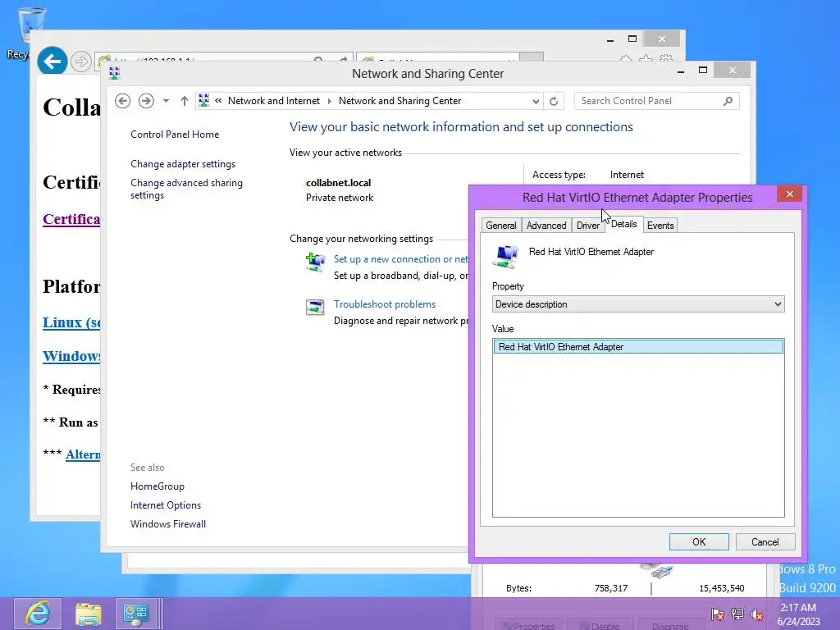840x630 pixels.
Task: Click the Network and Sharing Center title bar icon
Action: pyautogui.click(x=114, y=73)
